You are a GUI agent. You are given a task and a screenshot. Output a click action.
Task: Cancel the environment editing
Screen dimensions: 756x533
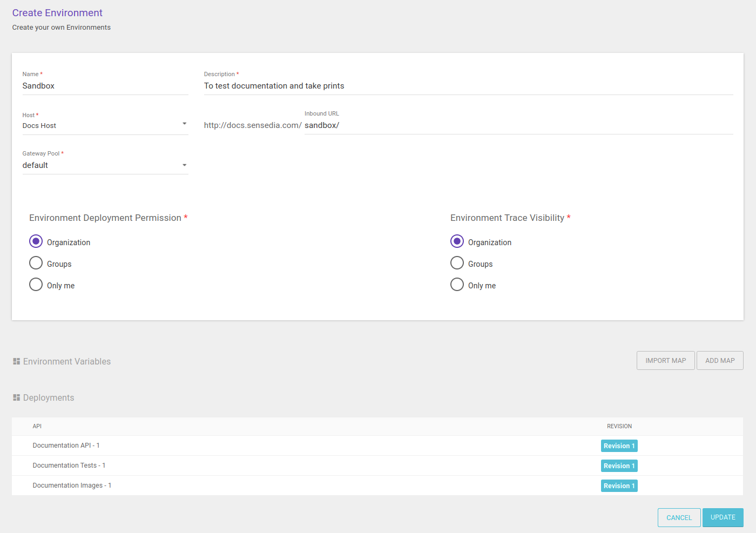pyautogui.click(x=679, y=517)
